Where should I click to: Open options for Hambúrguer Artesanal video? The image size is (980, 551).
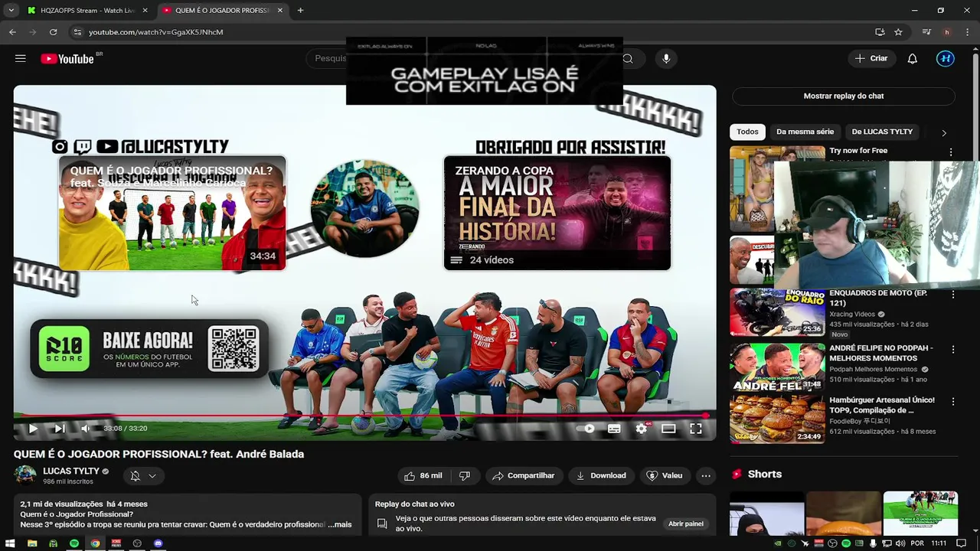pos(953,402)
